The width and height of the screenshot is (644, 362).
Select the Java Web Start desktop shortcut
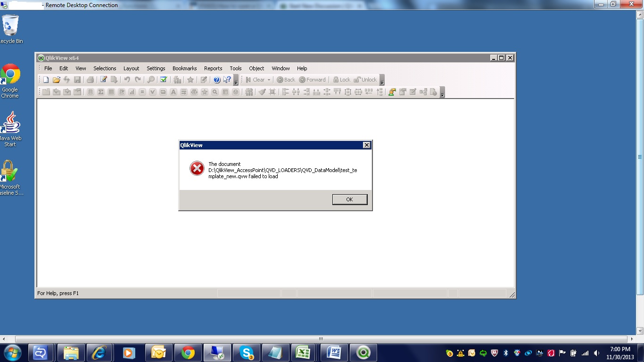pyautogui.click(x=10, y=129)
